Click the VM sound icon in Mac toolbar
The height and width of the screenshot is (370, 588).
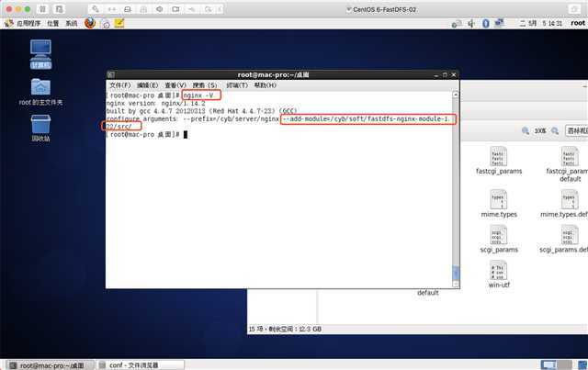pyautogui.click(x=160, y=9)
